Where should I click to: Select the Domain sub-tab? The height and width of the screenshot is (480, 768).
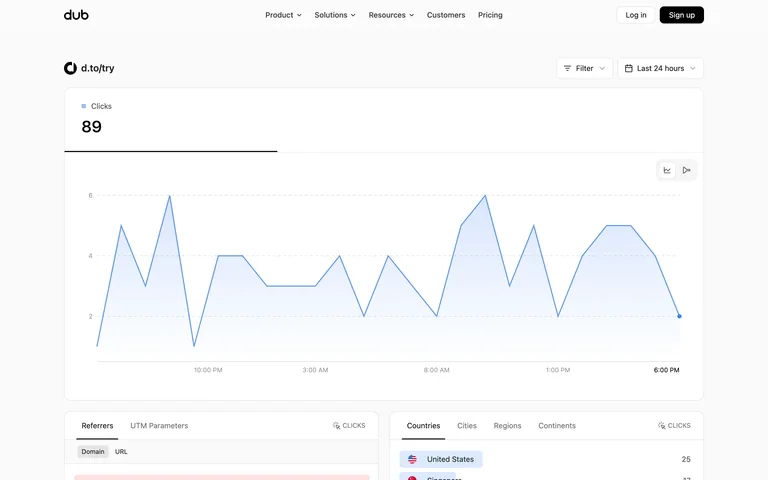(93, 452)
